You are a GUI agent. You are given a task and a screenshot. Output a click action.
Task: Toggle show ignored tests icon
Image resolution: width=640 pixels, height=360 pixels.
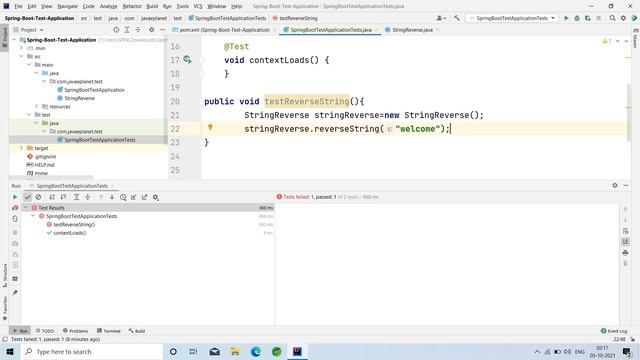[38, 197]
